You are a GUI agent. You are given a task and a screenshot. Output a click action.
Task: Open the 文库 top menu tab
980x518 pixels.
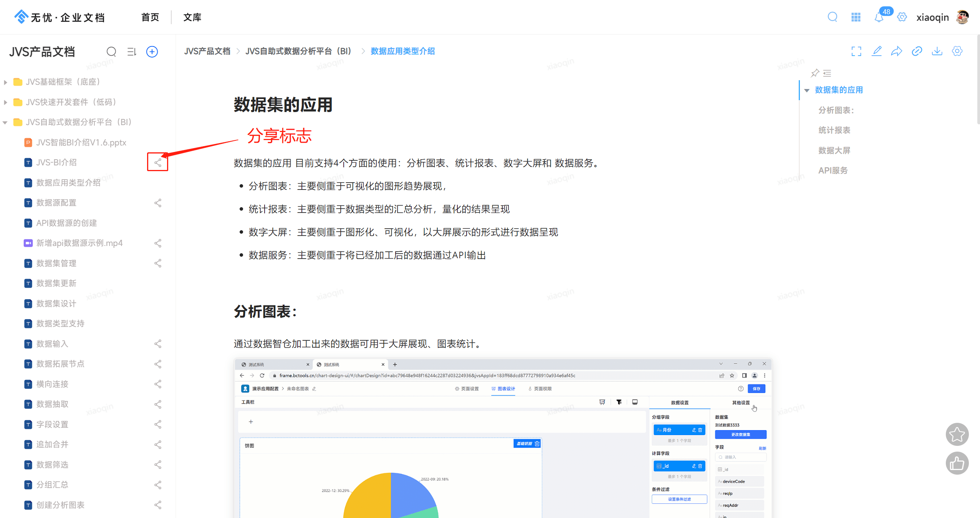click(x=192, y=17)
